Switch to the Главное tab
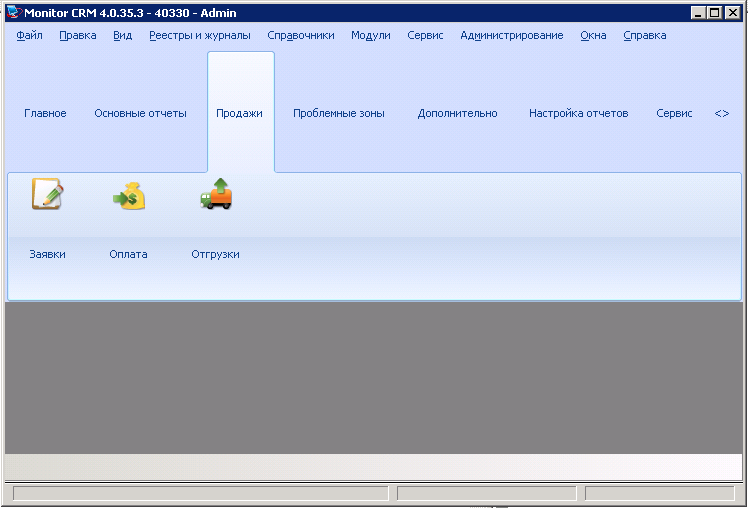The width and height of the screenshot is (748, 508). click(45, 113)
